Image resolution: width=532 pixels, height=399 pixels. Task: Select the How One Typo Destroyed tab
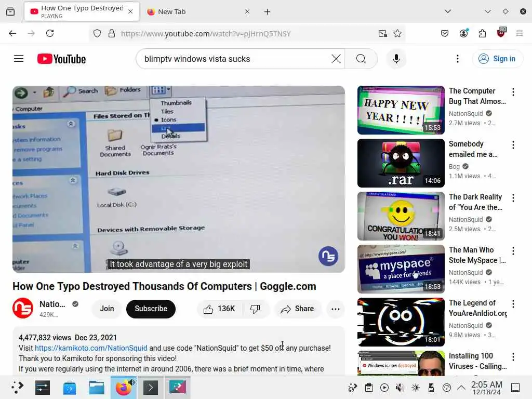point(82,11)
